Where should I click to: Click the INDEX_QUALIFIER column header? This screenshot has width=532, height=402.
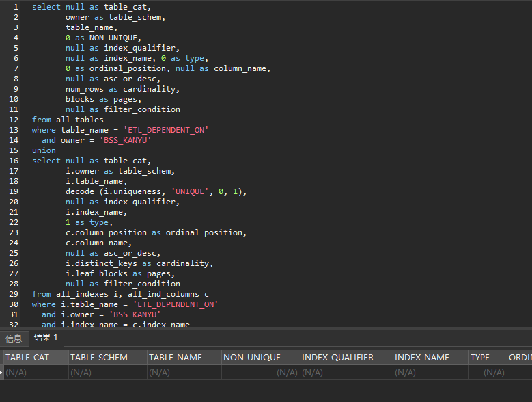click(346, 358)
